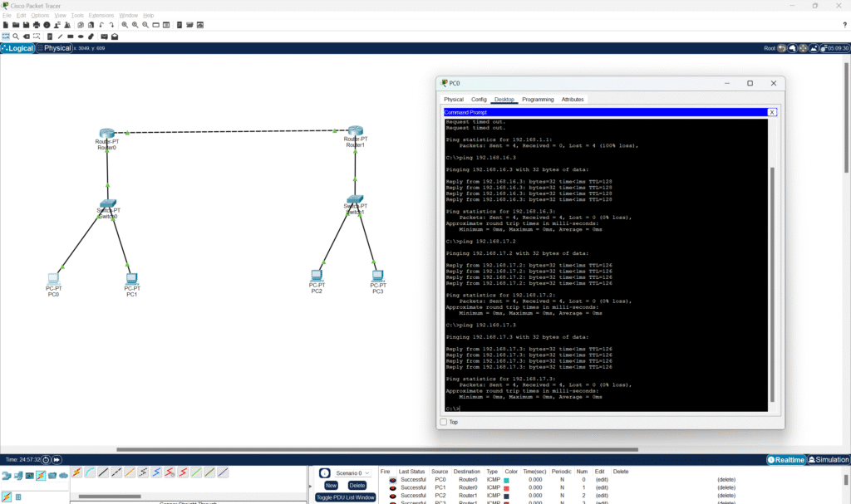This screenshot has height=504, width=851.
Task: Zoom out using the last magnifier icon
Action: [145, 25]
